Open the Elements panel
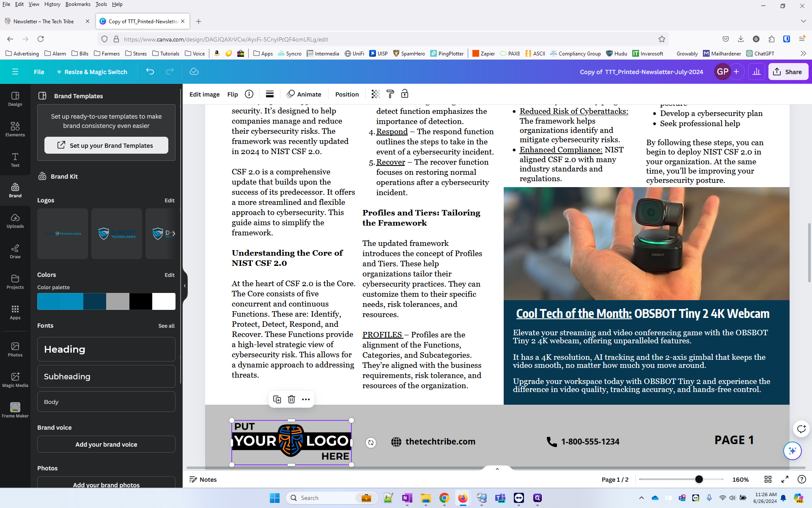The width and height of the screenshot is (812, 508). 15,130
